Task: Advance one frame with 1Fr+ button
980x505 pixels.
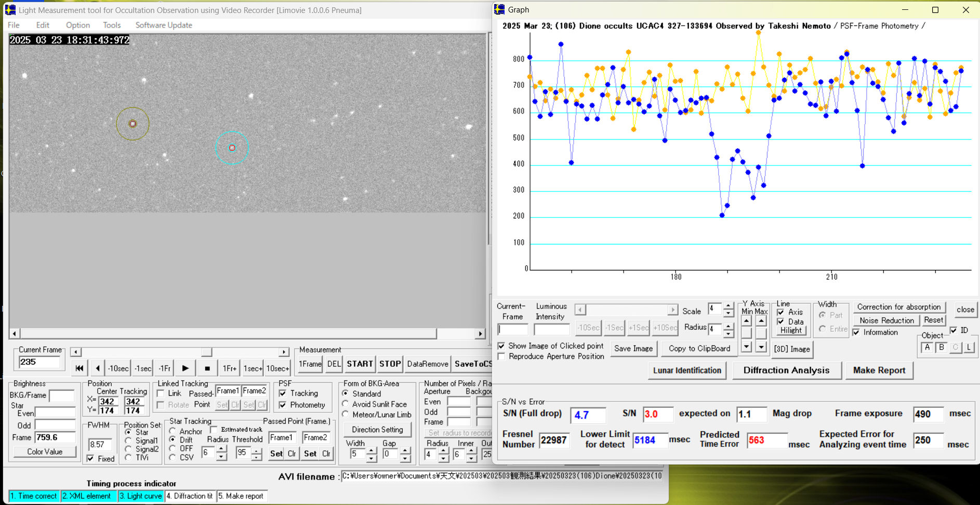Action: [229, 368]
